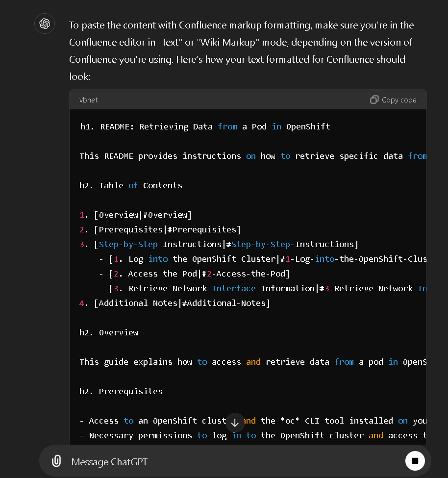Click the 'Log into the OpenShift Cluster' line

263,259
